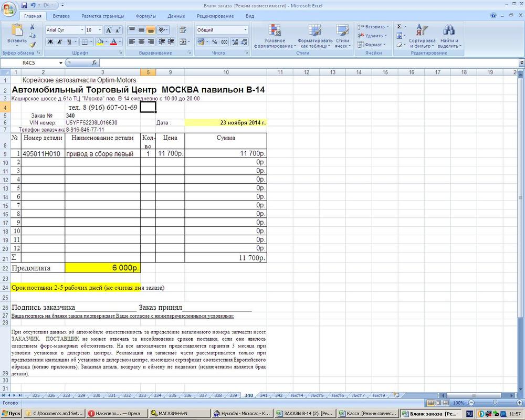Center cell text horizontally
Screen dimensions: 525x420
[141, 42]
